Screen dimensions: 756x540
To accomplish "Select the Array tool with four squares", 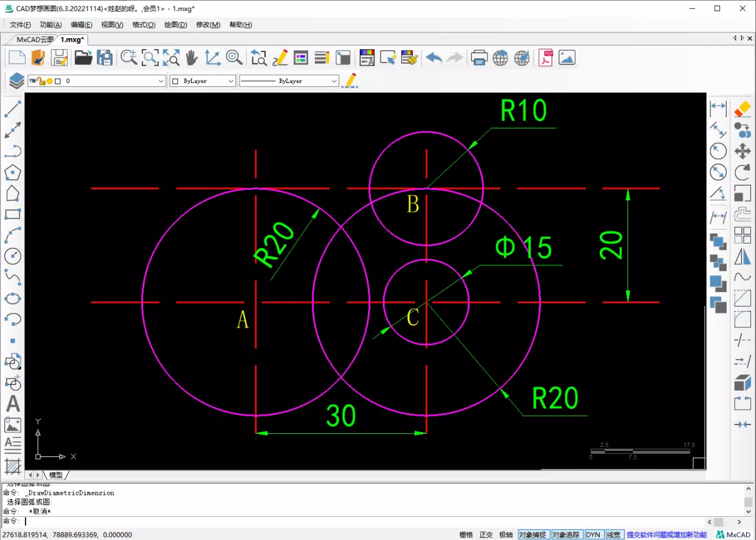I will (x=743, y=235).
